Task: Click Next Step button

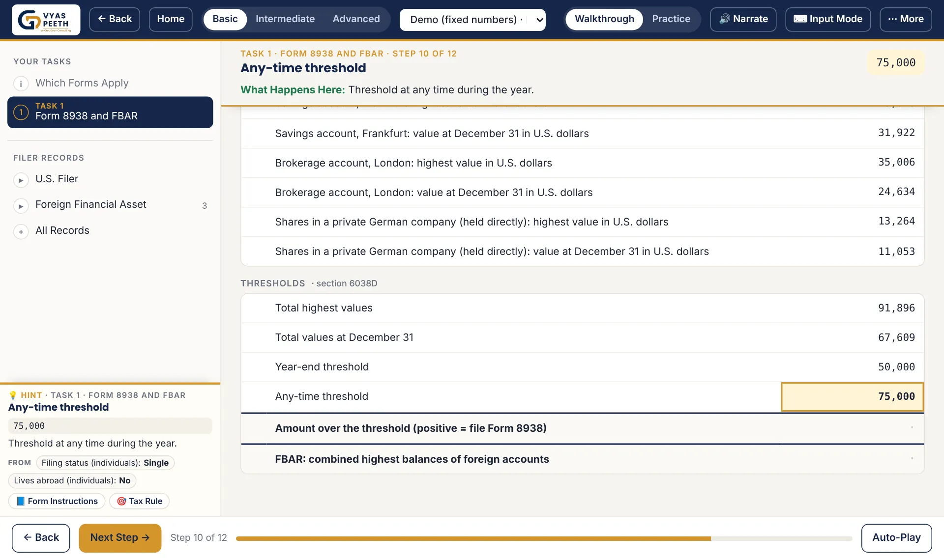Action: (x=120, y=538)
